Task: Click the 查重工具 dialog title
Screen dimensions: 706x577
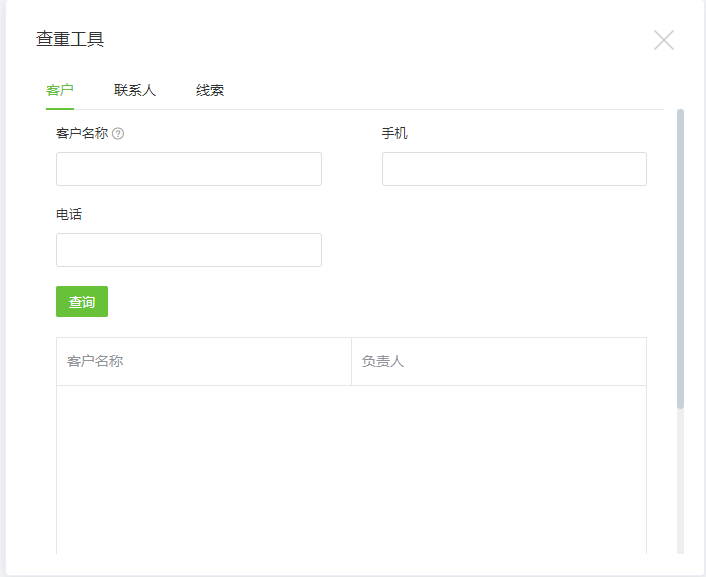Action: point(70,39)
